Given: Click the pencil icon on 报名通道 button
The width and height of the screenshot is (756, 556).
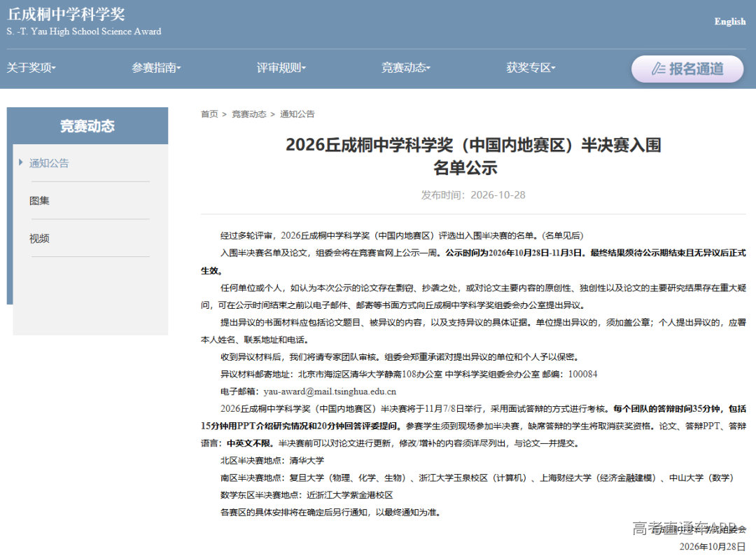Looking at the screenshot, I should (658, 69).
